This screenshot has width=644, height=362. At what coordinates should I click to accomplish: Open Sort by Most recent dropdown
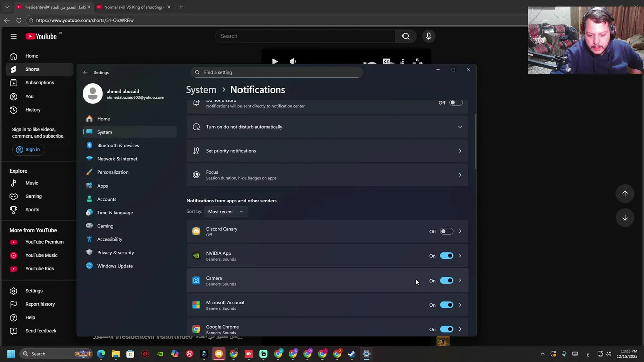pyautogui.click(x=225, y=212)
